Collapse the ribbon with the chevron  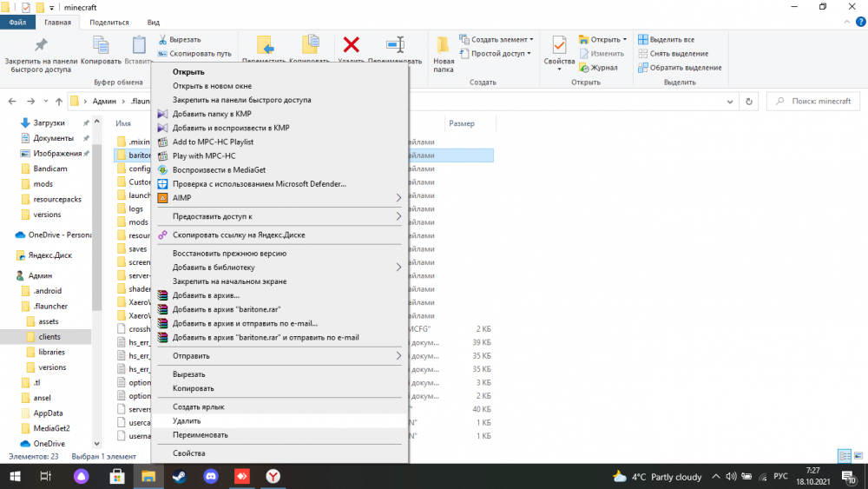click(846, 23)
